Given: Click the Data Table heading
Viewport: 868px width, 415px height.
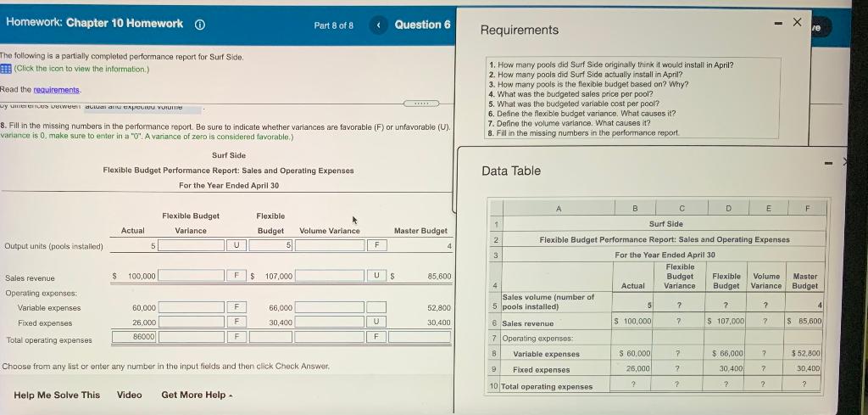Looking at the screenshot, I should click(x=511, y=171).
